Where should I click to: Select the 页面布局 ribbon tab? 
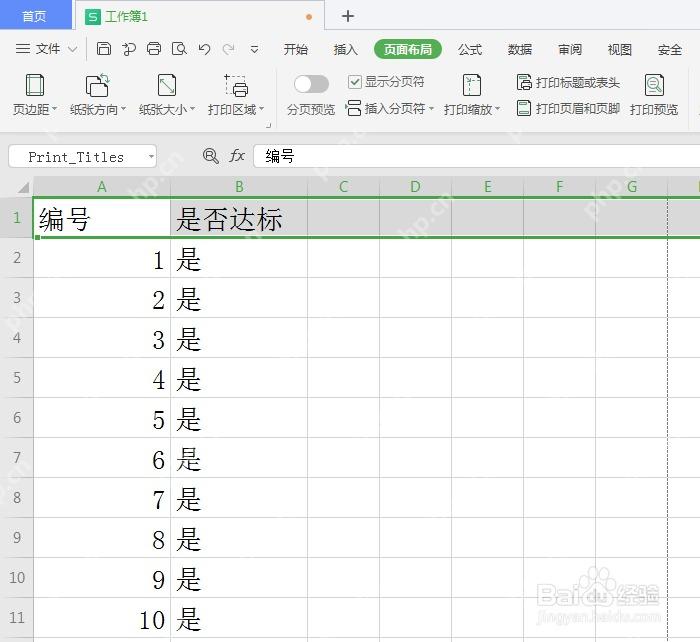point(408,49)
